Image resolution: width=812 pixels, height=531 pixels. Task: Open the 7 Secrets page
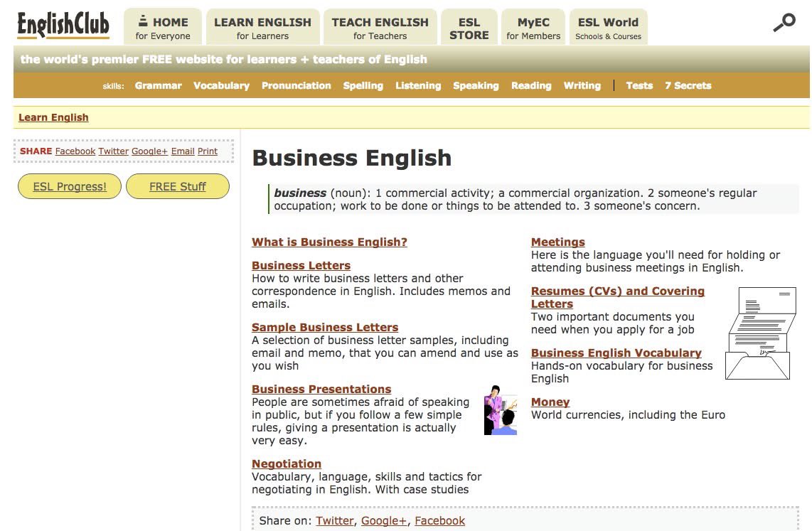688,85
